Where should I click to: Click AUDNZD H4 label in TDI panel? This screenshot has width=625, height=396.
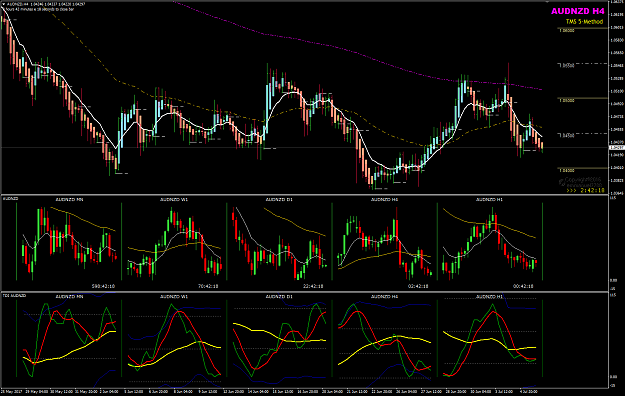point(384,297)
